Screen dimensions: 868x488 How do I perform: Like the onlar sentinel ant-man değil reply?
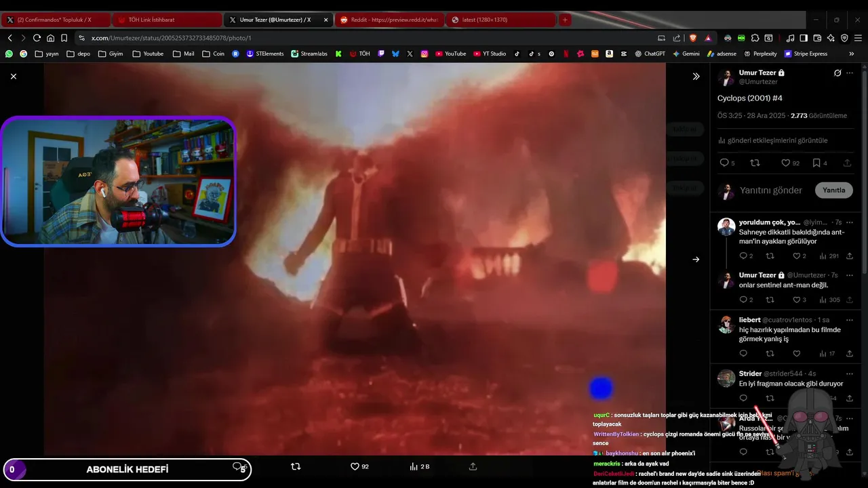797,300
